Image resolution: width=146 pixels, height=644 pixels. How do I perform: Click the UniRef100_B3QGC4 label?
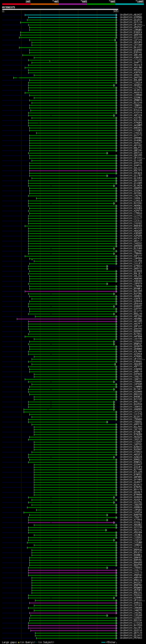[x=131, y=32]
